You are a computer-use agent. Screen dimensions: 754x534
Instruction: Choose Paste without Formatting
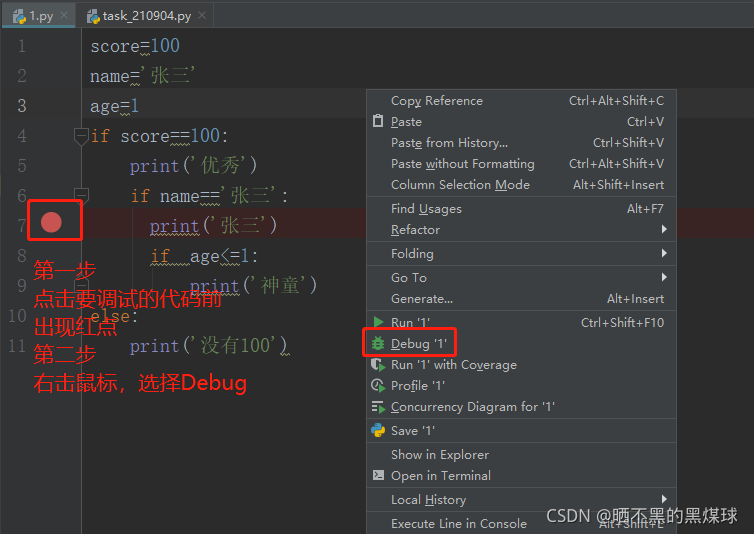(x=521, y=164)
